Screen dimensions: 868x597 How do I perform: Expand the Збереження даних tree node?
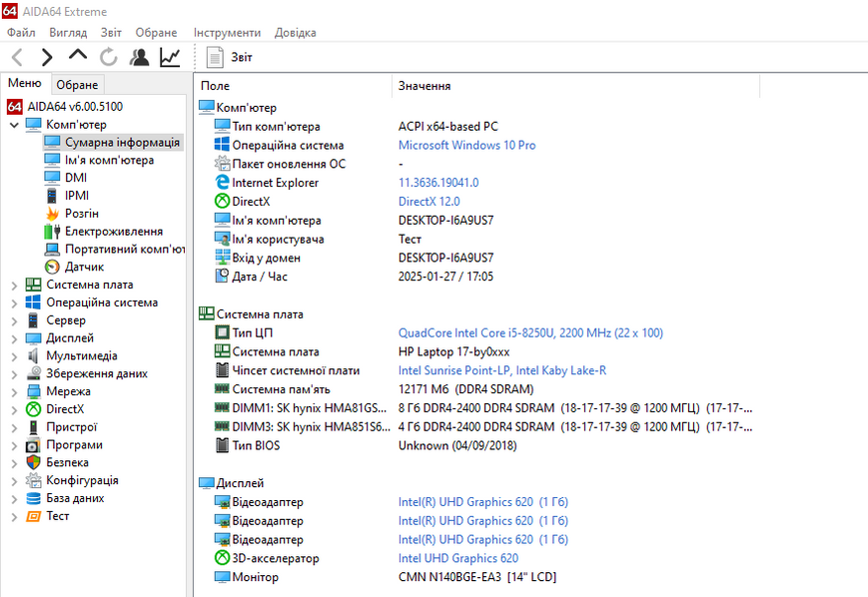click(14, 374)
